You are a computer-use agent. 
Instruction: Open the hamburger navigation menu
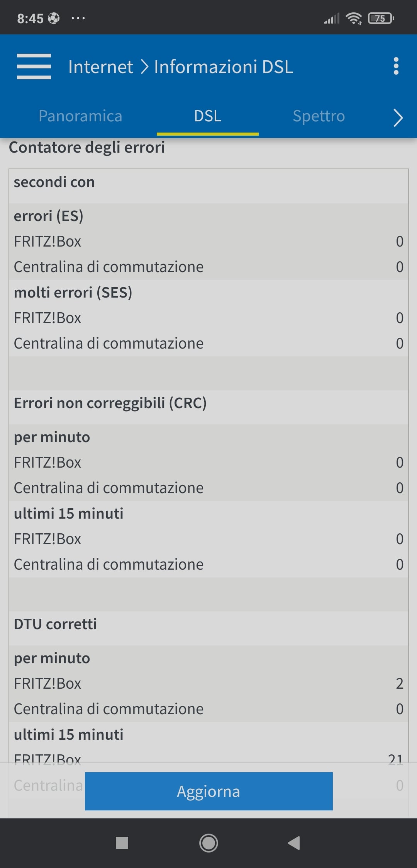34,66
